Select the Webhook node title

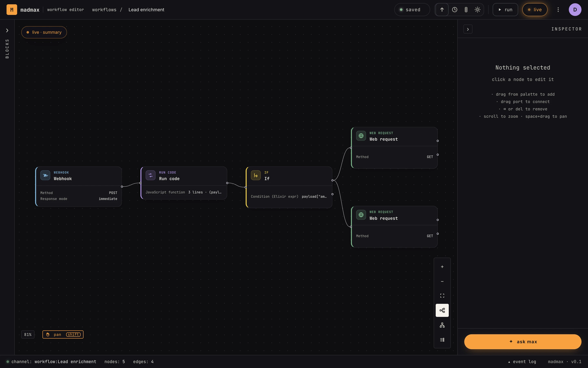(x=63, y=179)
